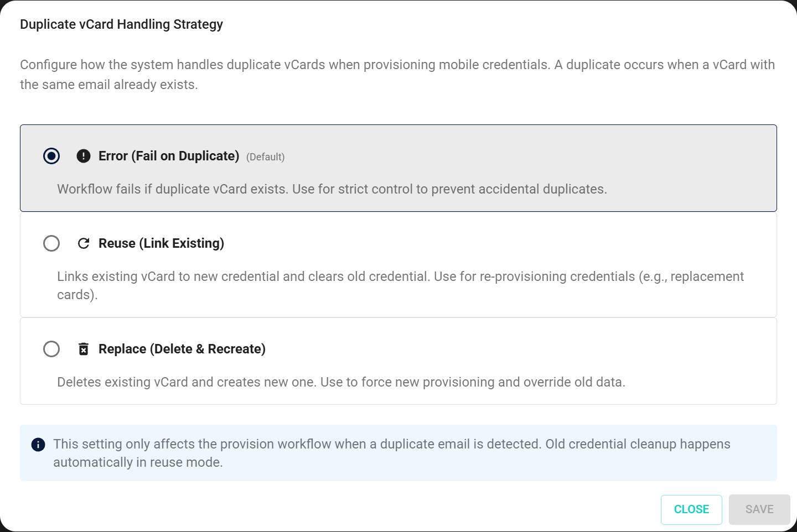Click the info icon in the bottom notice banner
Viewport: 797px width, 532px height.
click(x=38, y=445)
